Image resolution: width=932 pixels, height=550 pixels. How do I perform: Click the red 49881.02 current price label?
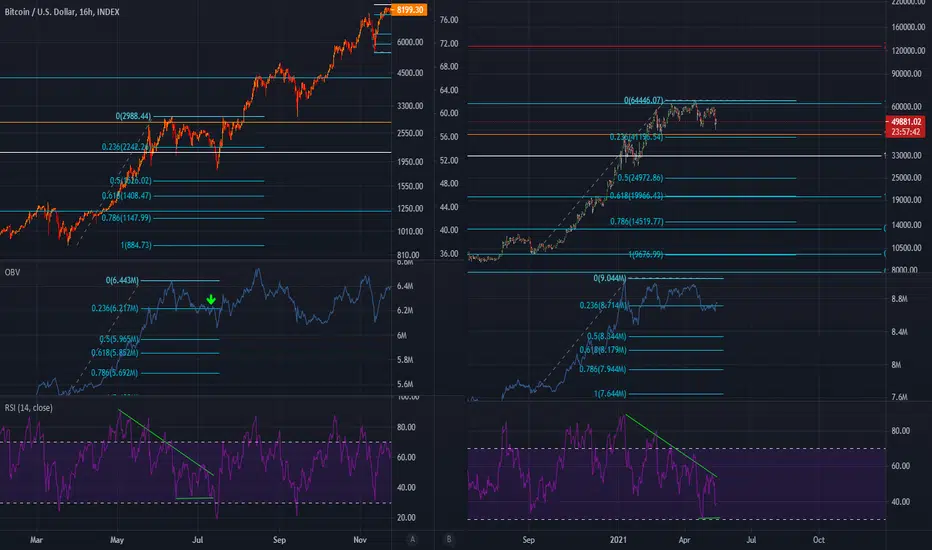pyautogui.click(x=905, y=122)
